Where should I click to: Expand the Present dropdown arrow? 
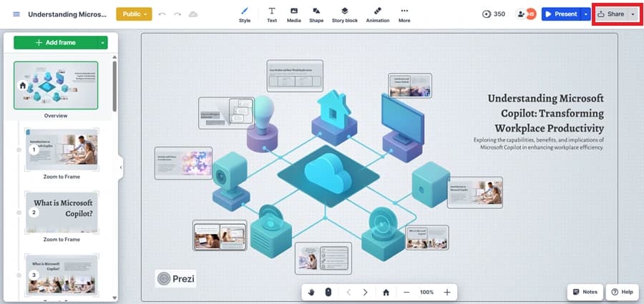585,14
